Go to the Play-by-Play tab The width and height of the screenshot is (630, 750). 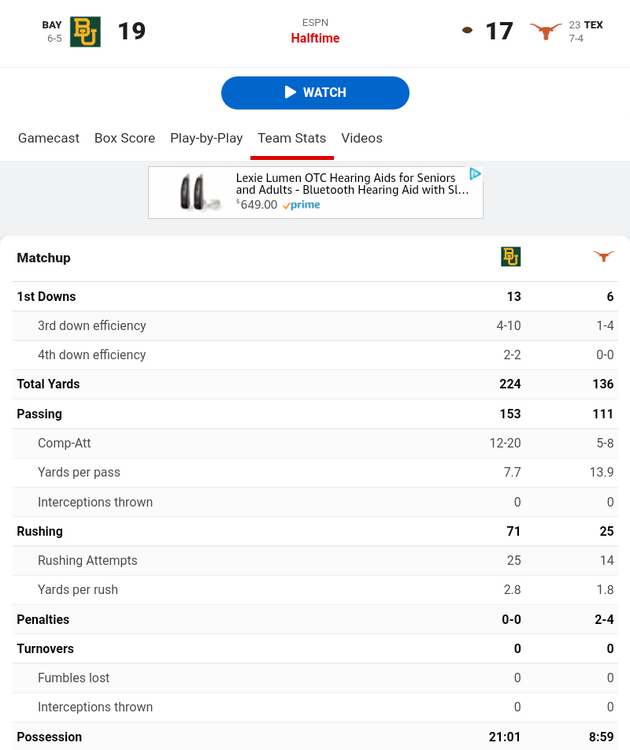[206, 138]
